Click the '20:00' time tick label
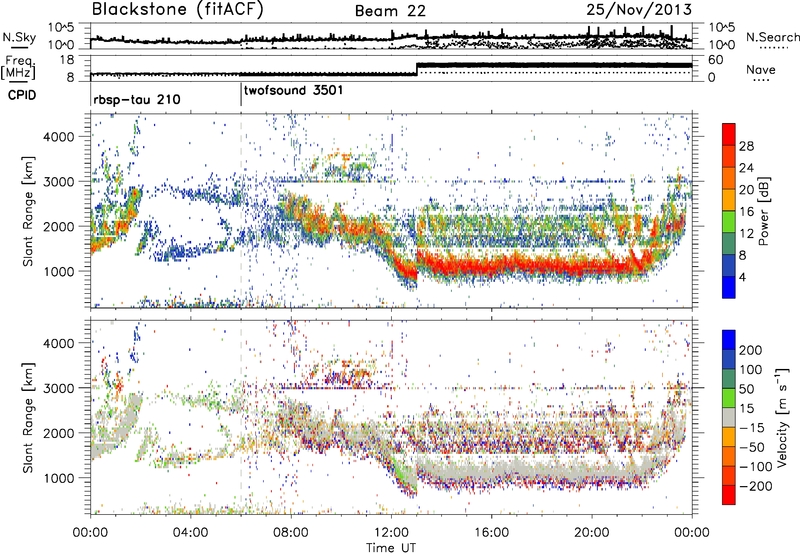This screenshot has height=554, width=800. [x=592, y=533]
